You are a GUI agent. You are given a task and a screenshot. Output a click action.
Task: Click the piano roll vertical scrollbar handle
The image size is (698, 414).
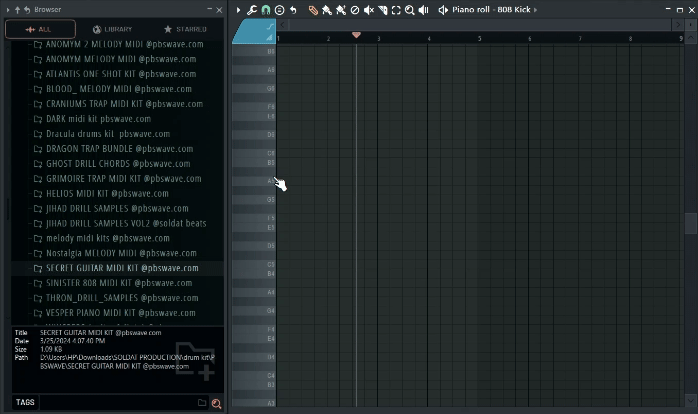pos(690,223)
